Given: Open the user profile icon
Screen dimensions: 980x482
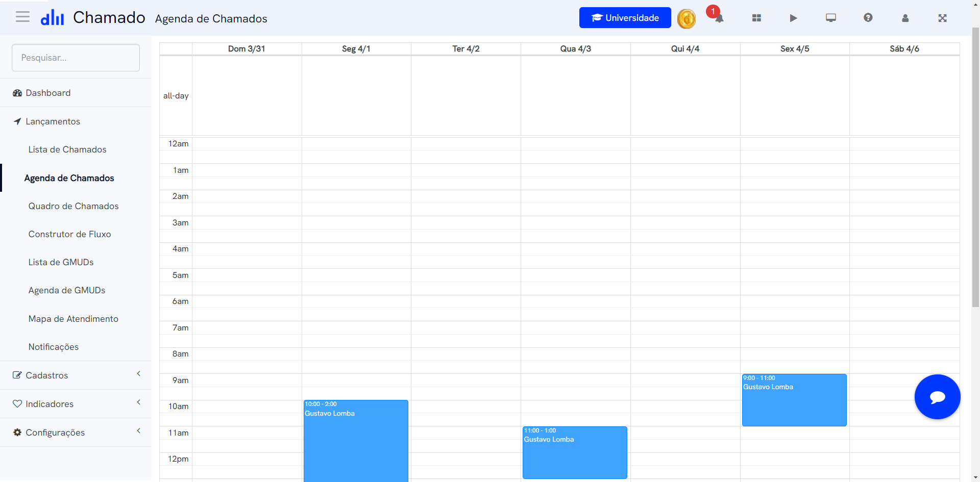Looking at the screenshot, I should 905,18.
